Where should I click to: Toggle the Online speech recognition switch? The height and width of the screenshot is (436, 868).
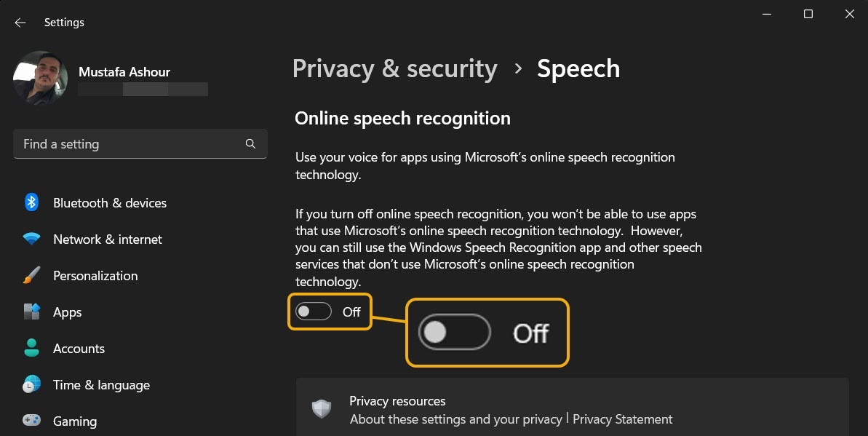[313, 312]
